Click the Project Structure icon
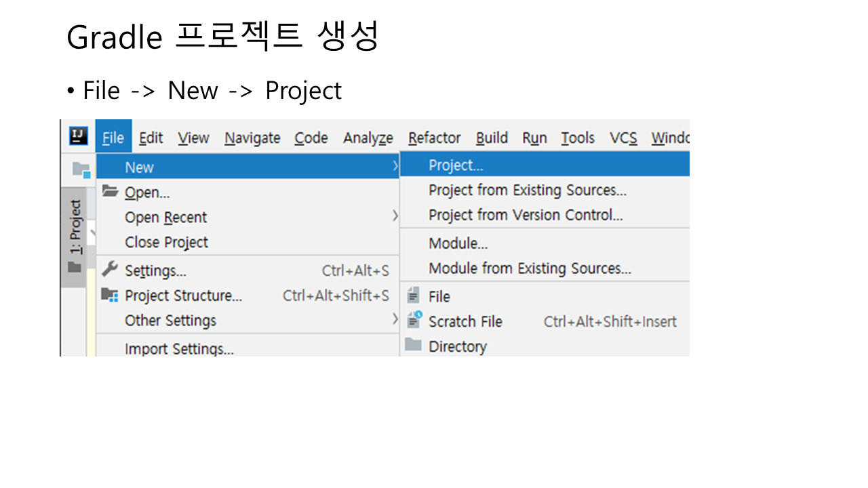 (110, 295)
